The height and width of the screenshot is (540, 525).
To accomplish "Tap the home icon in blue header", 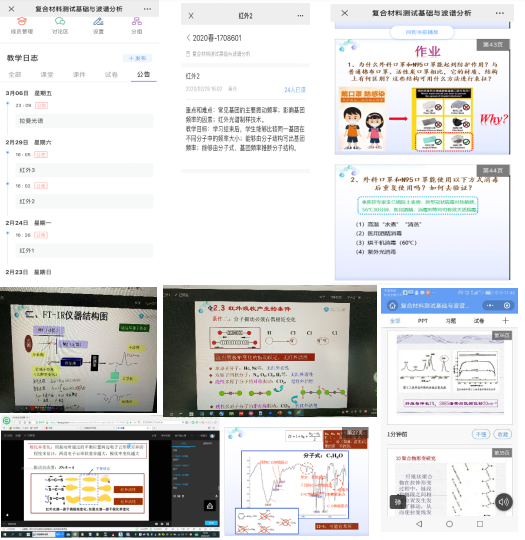I will click(x=392, y=305).
